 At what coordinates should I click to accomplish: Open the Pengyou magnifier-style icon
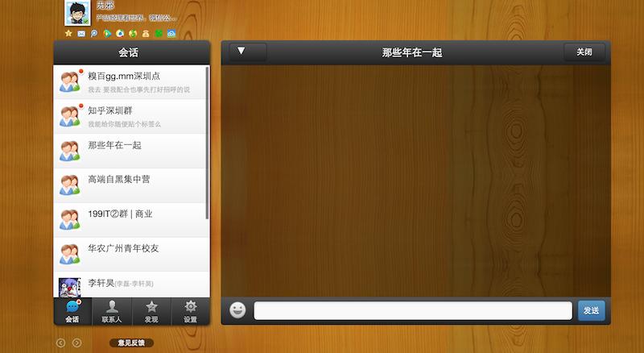coord(94,33)
